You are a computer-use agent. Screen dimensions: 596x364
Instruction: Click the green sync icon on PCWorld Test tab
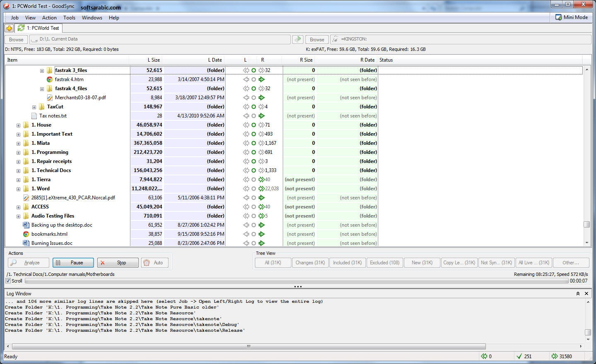coord(21,28)
